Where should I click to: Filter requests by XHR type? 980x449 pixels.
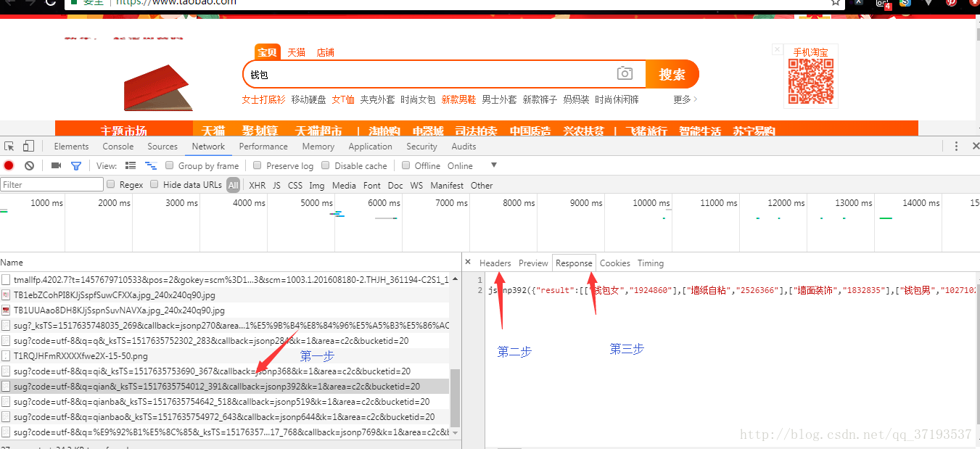[x=258, y=185]
